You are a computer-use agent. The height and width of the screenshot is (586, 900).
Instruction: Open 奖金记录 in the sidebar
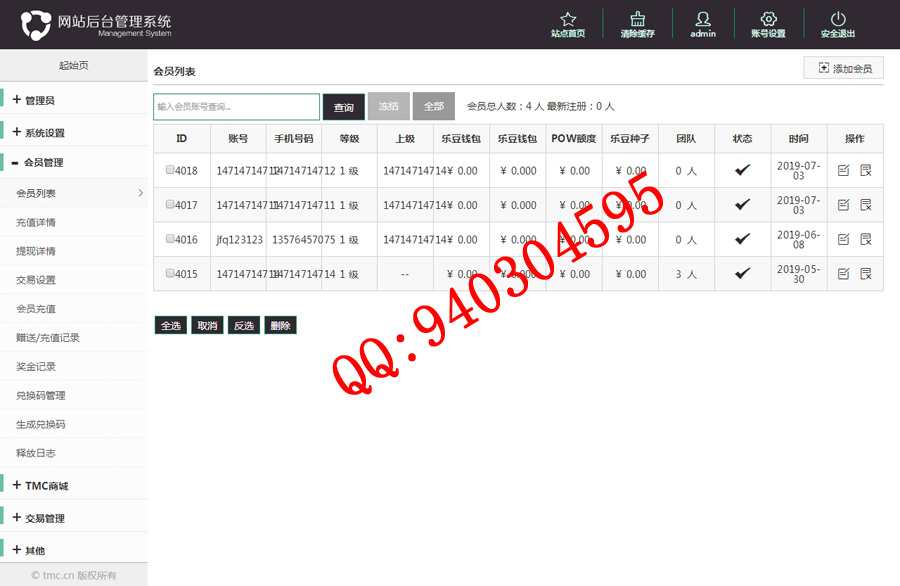(x=36, y=367)
